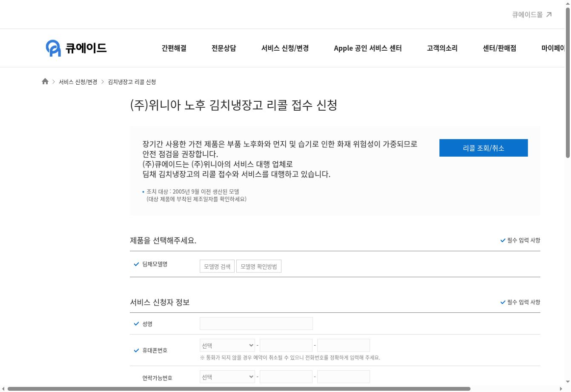Open Apple 공인 서비스 센터 menu
The width and height of the screenshot is (571, 392).
(x=368, y=48)
